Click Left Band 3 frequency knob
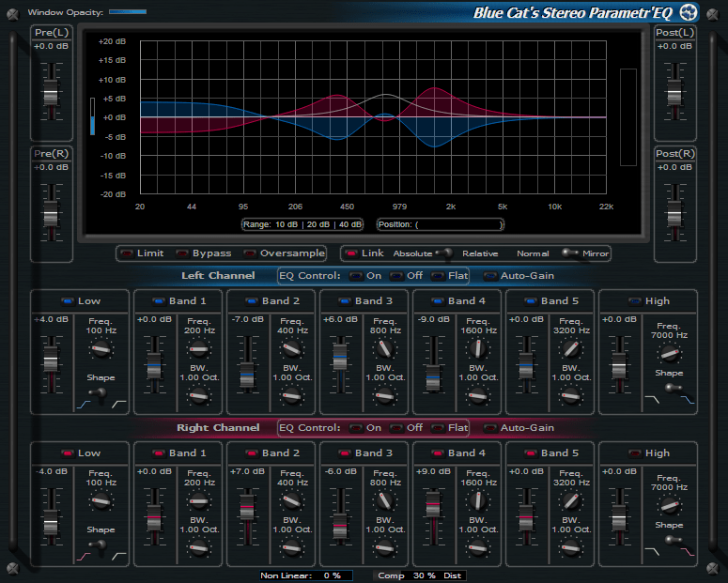This screenshot has height=583, width=728. click(x=384, y=349)
